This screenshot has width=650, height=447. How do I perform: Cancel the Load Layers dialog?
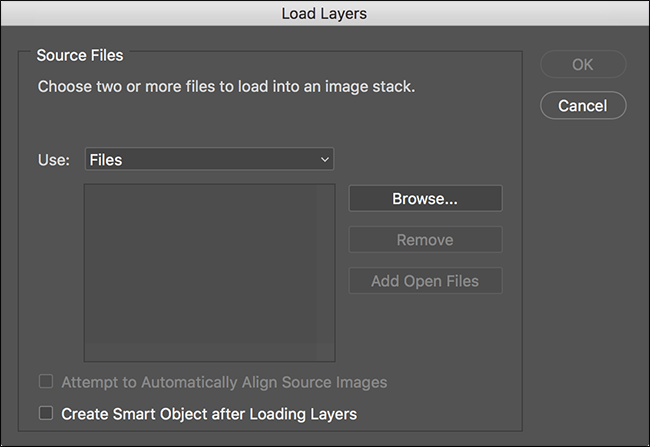pos(583,106)
